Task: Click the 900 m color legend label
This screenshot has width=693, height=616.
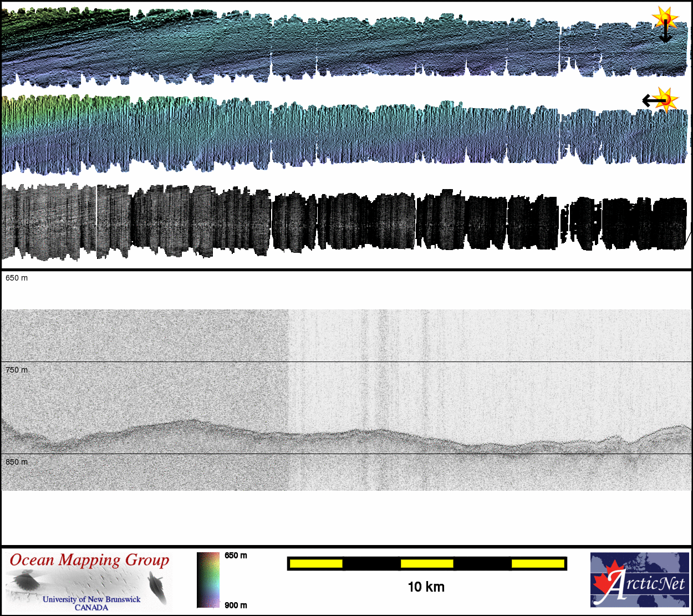Action: (x=236, y=605)
